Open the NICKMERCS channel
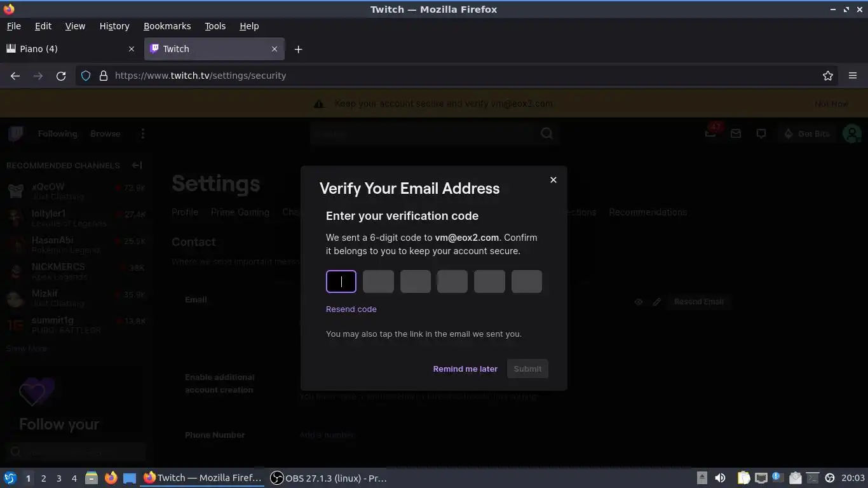The height and width of the screenshot is (488, 868). (76, 271)
